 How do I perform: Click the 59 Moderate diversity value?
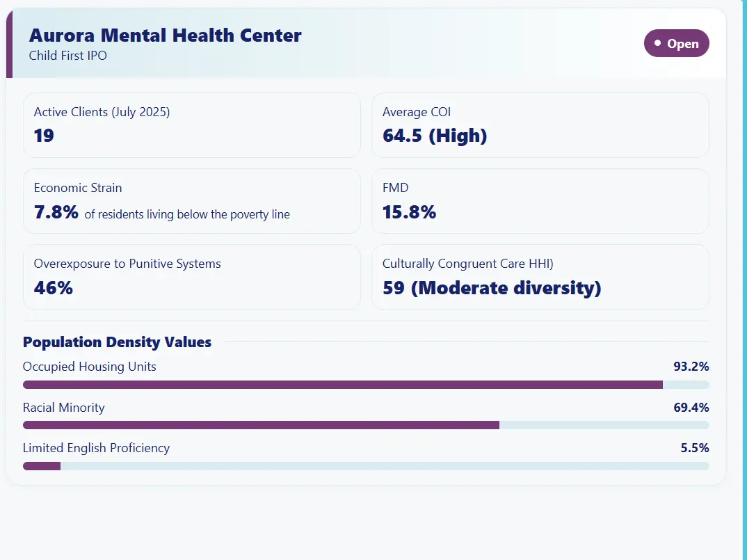[491, 287]
